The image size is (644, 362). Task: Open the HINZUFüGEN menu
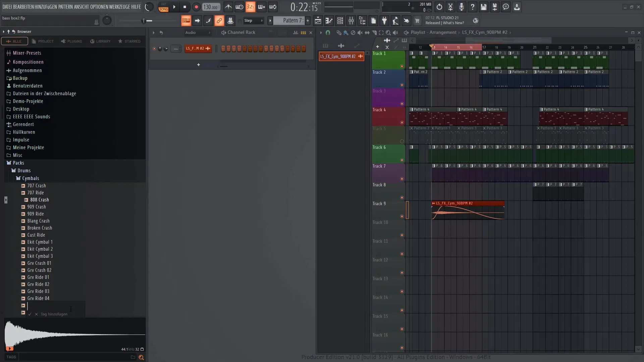tap(46, 7)
